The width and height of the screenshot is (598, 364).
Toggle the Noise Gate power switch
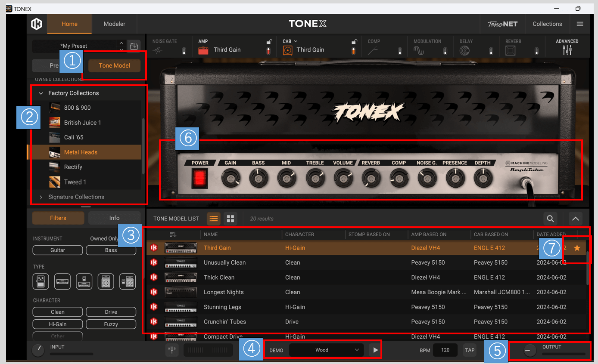(x=184, y=51)
